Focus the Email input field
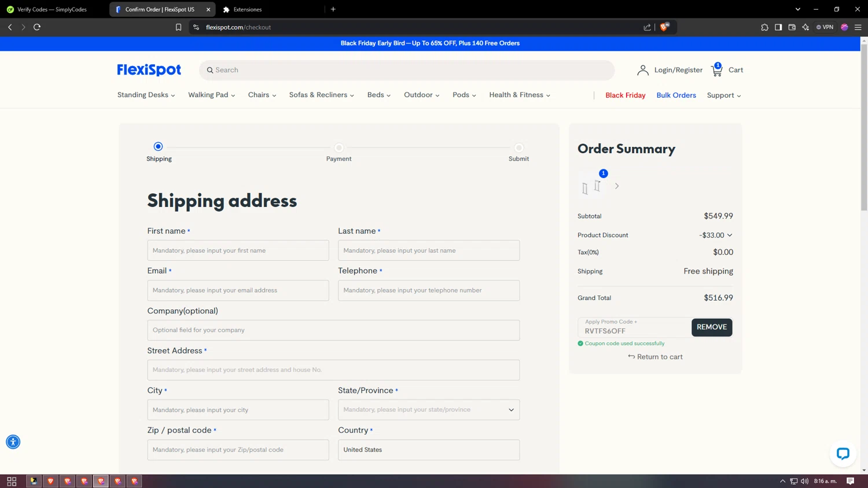The height and width of the screenshot is (488, 868). (x=238, y=290)
